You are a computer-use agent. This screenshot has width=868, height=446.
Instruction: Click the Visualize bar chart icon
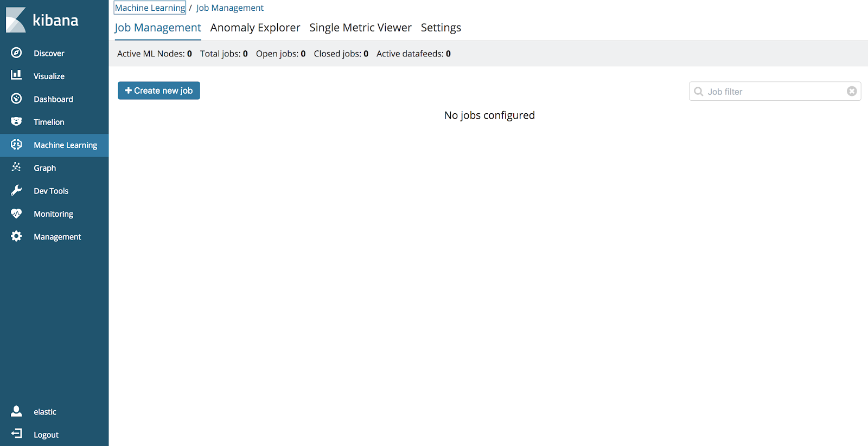point(16,75)
